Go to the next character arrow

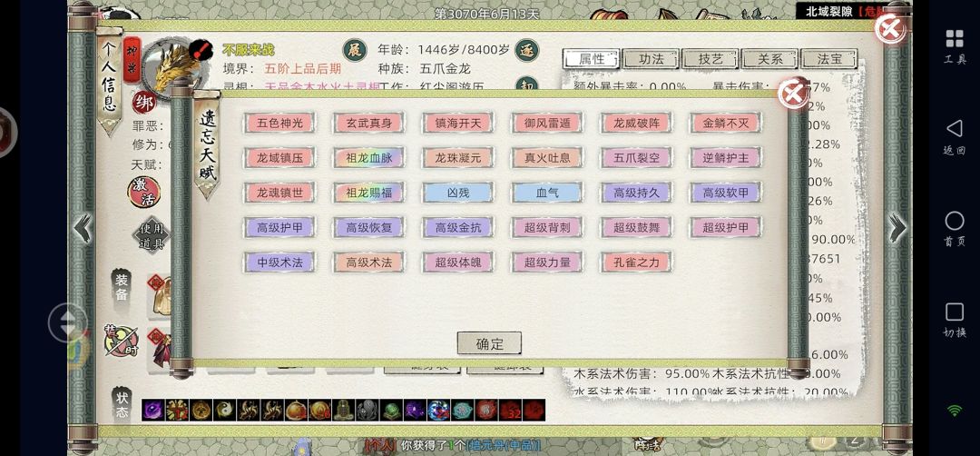[897, 228]
